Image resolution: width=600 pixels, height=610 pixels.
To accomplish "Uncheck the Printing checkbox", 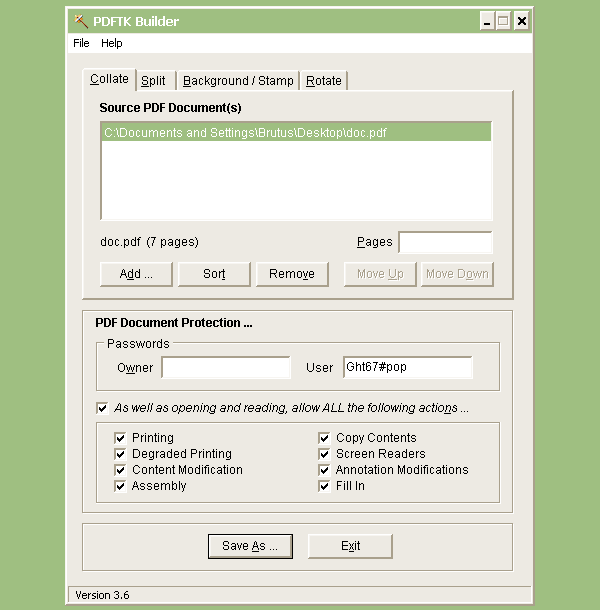I will tap(120, 438).
